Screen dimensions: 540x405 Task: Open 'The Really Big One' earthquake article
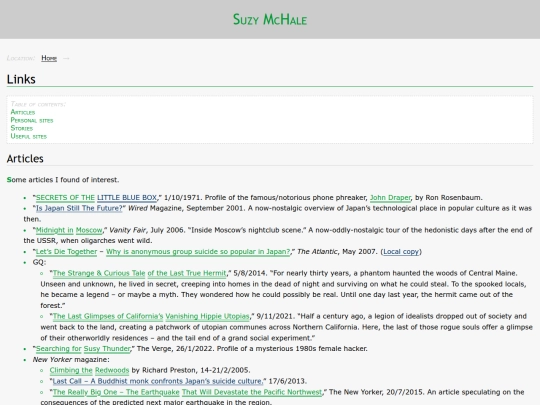[187, 392]
